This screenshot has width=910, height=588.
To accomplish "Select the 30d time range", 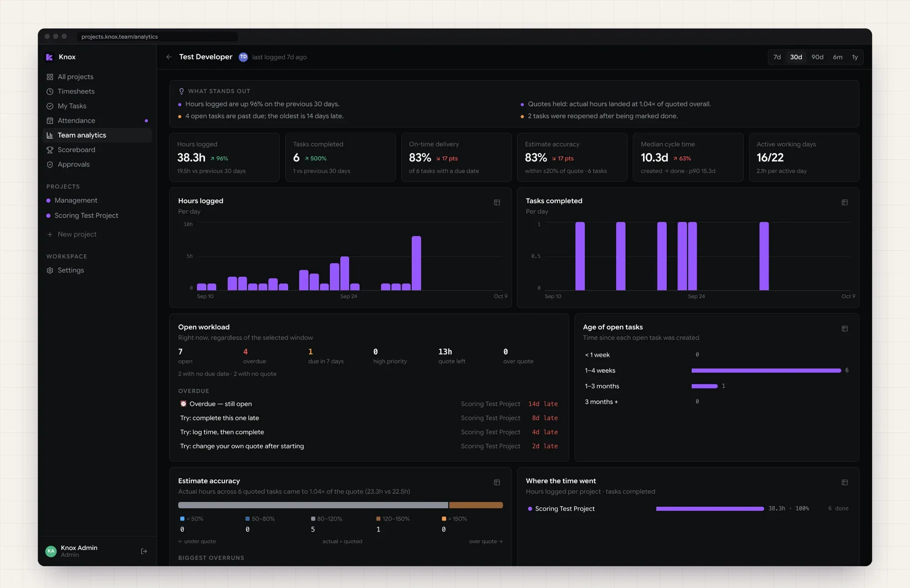I will [x=796, y=57].
